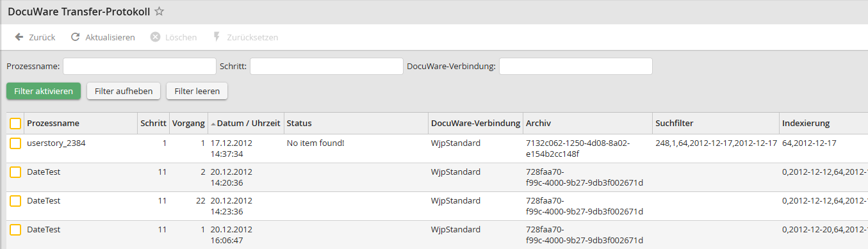The width and height of the screenshot is (868, 249).
Task: Click the DocuWare-Verbindung column header
Action: (476, 124)
